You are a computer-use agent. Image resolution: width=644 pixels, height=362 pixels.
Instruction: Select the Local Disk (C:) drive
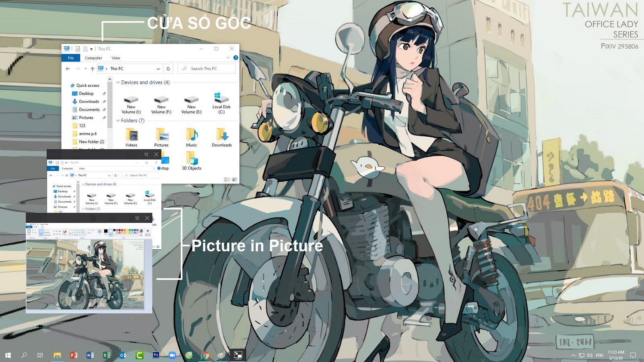[x=222, y=103]
